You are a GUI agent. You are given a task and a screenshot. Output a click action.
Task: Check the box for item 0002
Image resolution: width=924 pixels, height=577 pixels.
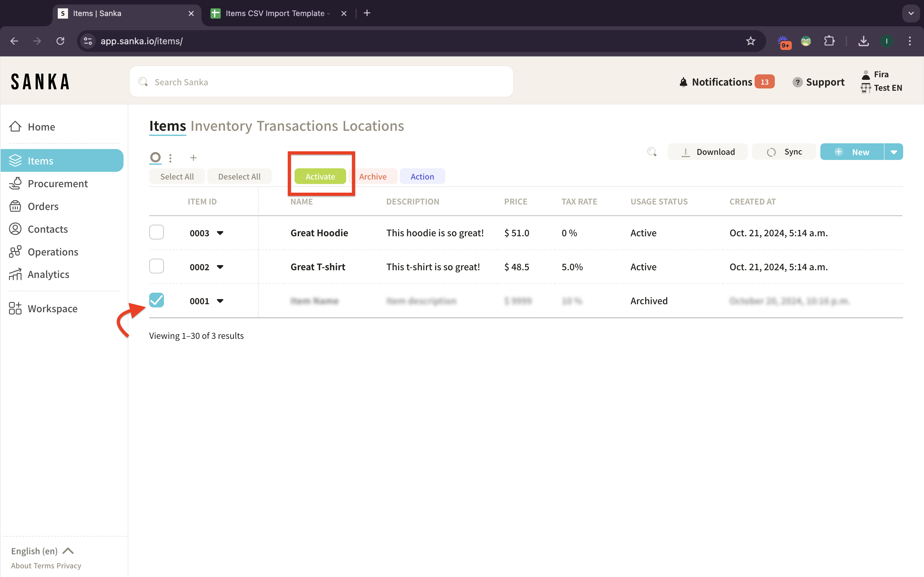(x=157, y=266)
